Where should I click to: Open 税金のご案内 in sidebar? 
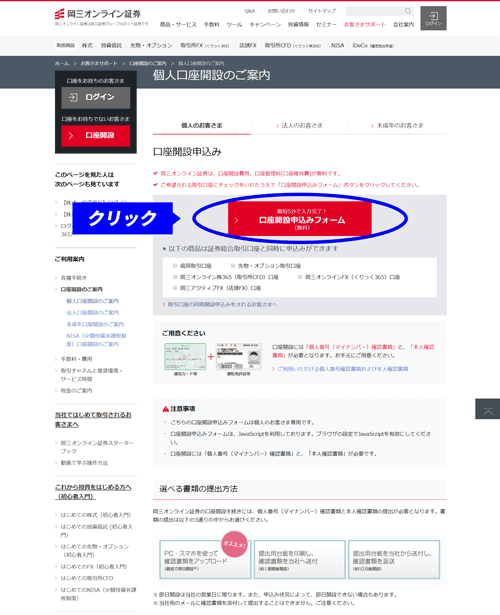point(76,390)
